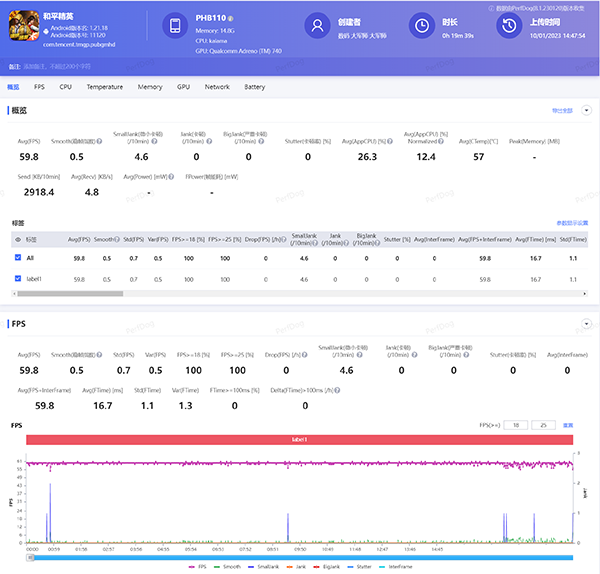Click the duration clock icon
Viewport: 600px width, 574px height.
coord(423,26)
